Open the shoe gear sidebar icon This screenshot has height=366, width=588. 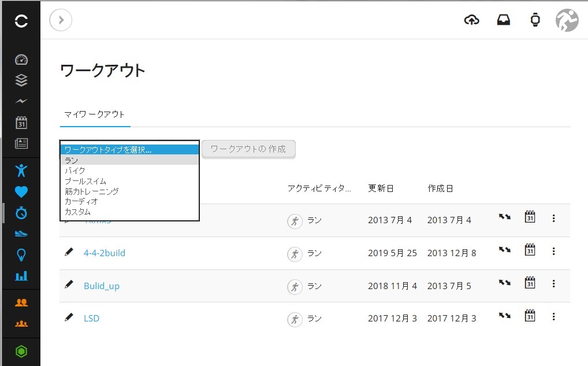(21, 234)
